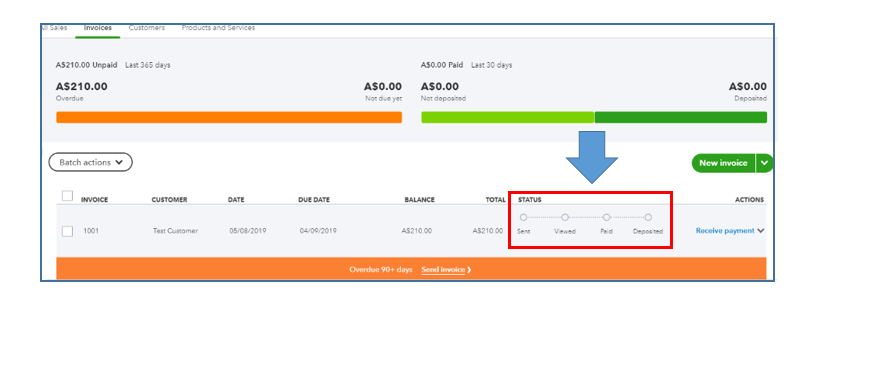
Task: Click the orange overdue amount bar
Action: point(229,117)
